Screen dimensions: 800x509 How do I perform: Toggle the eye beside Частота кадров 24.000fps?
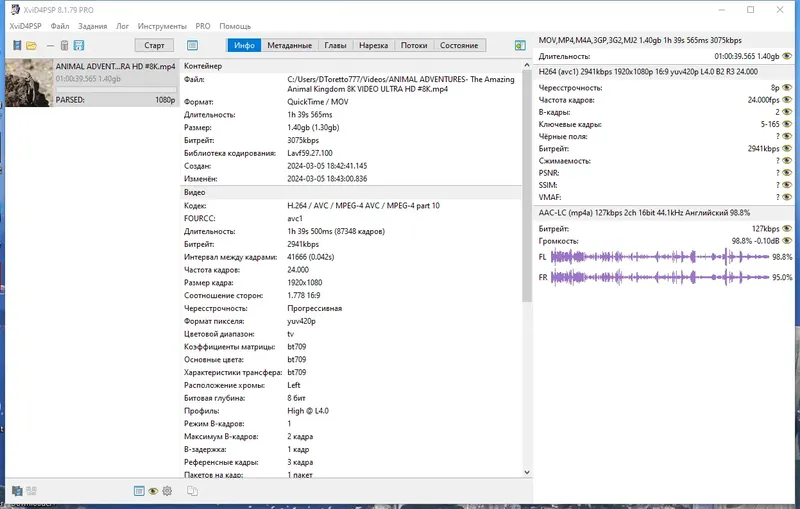click(x=787, y=100)
